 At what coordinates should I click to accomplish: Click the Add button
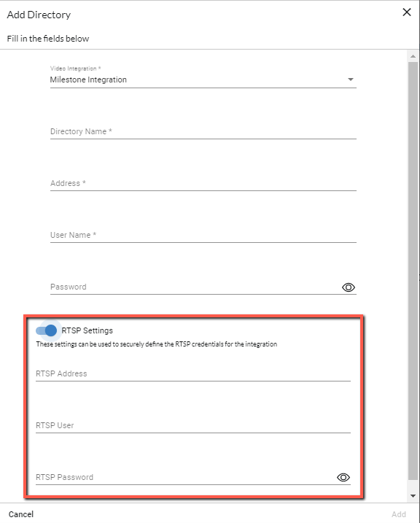point(399,514)
